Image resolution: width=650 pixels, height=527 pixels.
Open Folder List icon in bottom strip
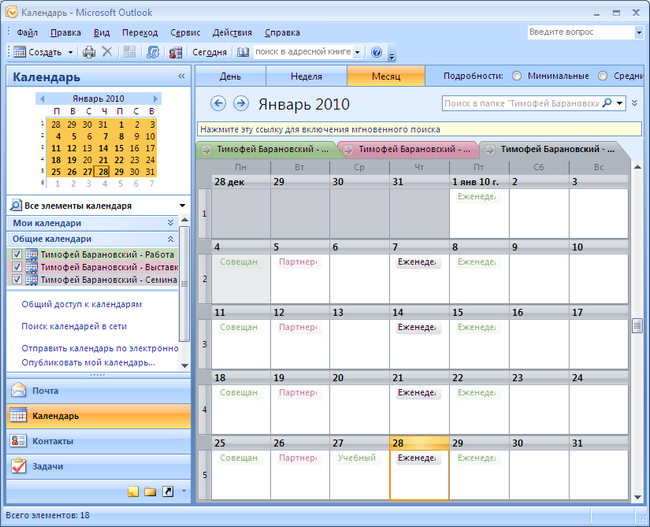coord(150,492)
